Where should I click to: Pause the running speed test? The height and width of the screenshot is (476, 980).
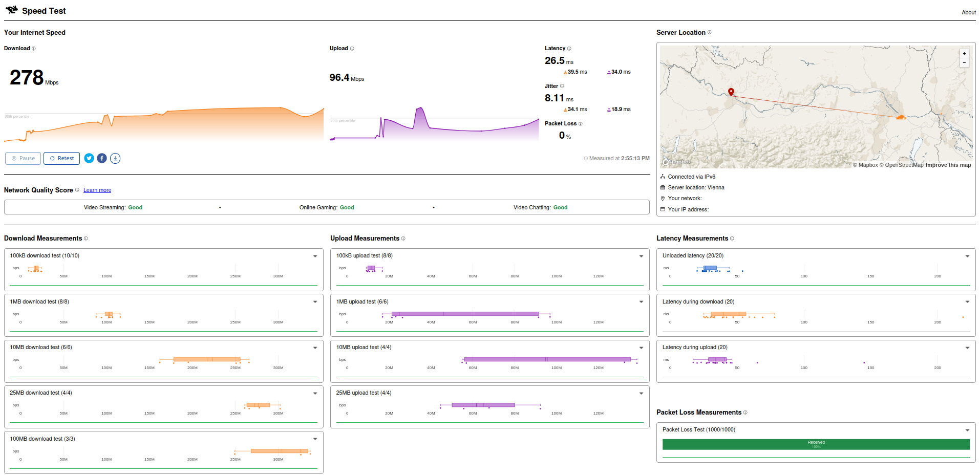(x=23, y=158)
